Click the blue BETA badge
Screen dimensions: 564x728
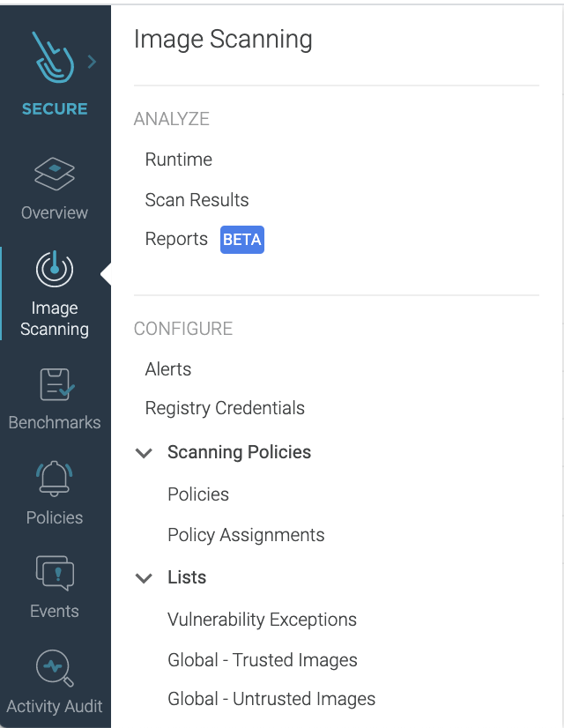tap(242, 240)
